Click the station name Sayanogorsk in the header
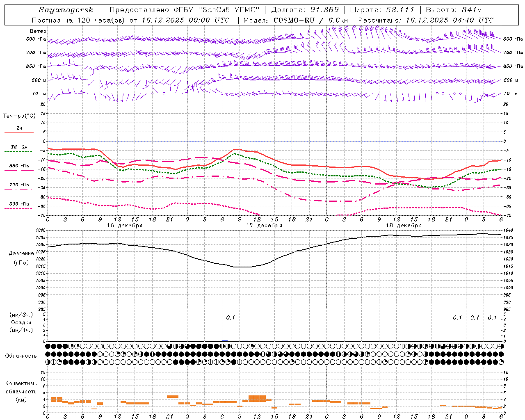The image size is (525, 420). (x=66, y=10)
